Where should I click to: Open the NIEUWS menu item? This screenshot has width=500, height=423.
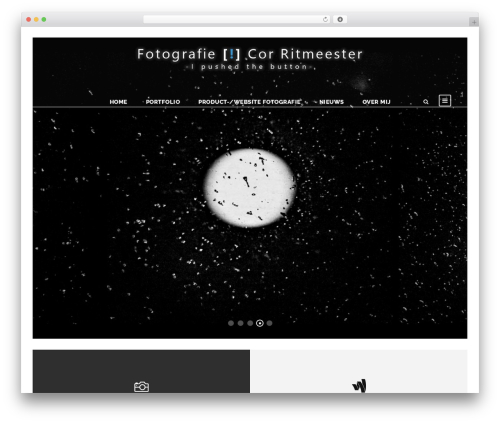click(x=331, y=102)
